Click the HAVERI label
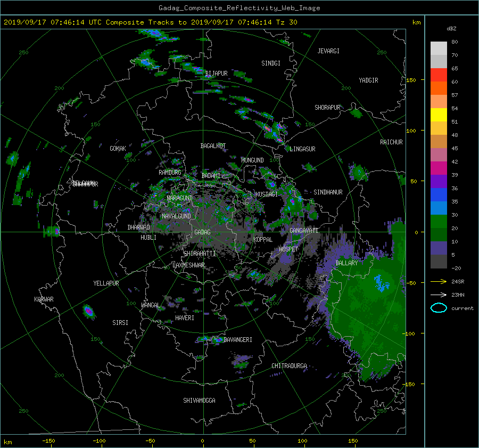 (185, 318)
